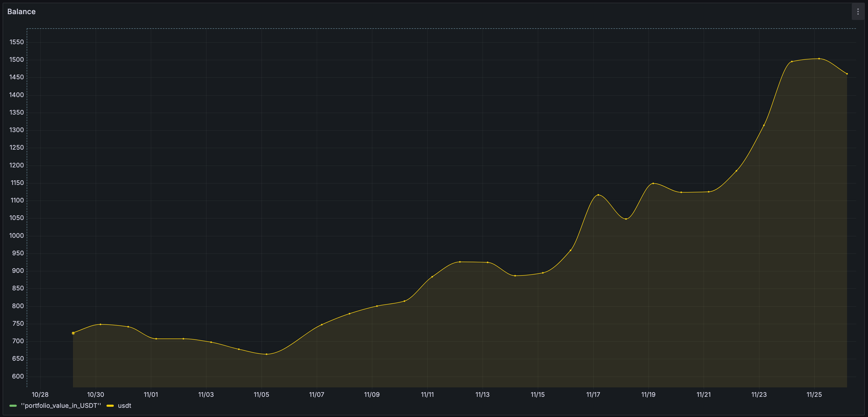The width and height of the screenshot is (868, 417).
Task: Click the 11/13 x-axis date label
Action: pos(482,395)
